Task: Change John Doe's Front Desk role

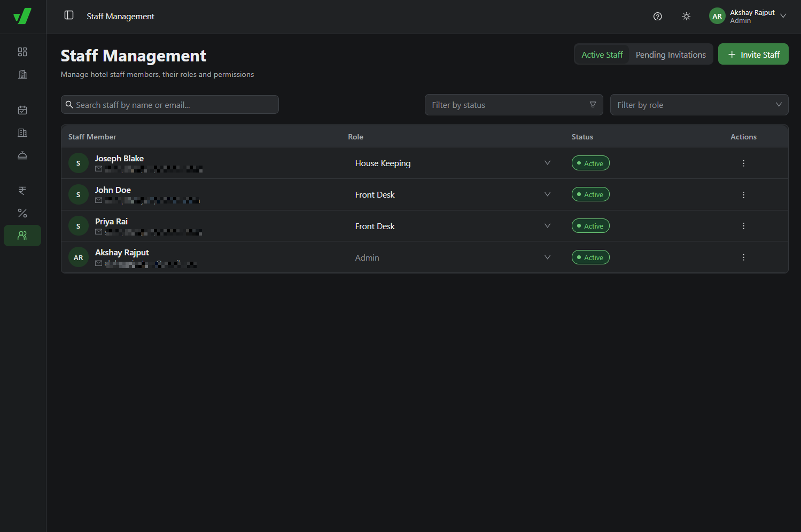Action: point(453,195)
